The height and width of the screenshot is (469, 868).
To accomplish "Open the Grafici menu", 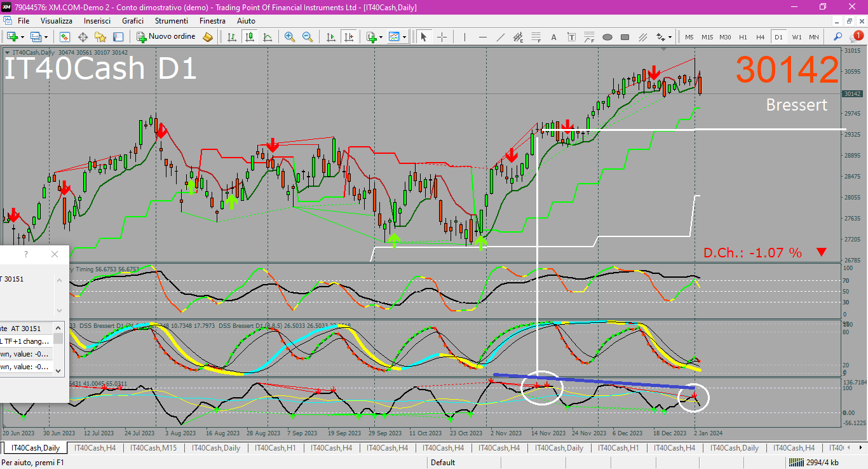I will [133, 21].
